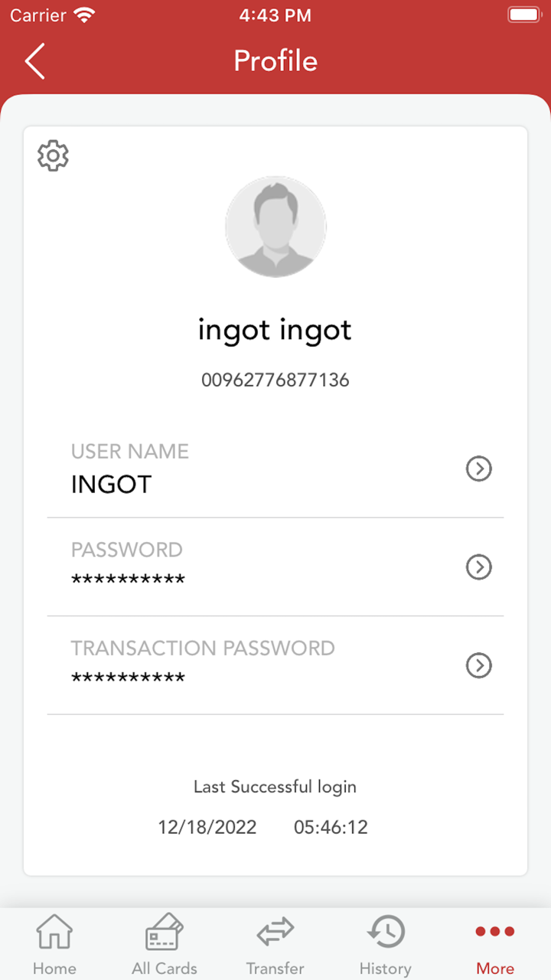Switch to the All Cards tab label
The image size is (551, 980).
point(165,969)
